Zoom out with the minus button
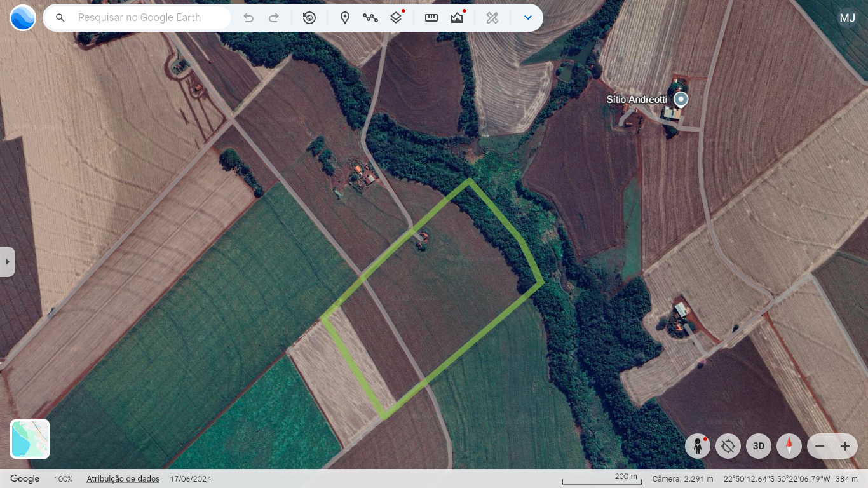Viewport: 868px width, 488px height. 820,446
